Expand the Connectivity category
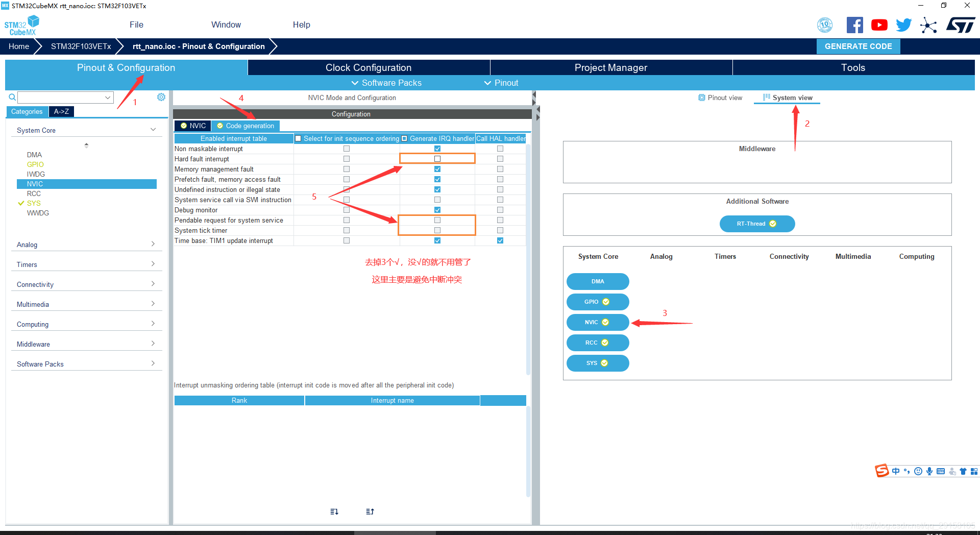The height and width of the screenshot is (535, 980). 153,284
